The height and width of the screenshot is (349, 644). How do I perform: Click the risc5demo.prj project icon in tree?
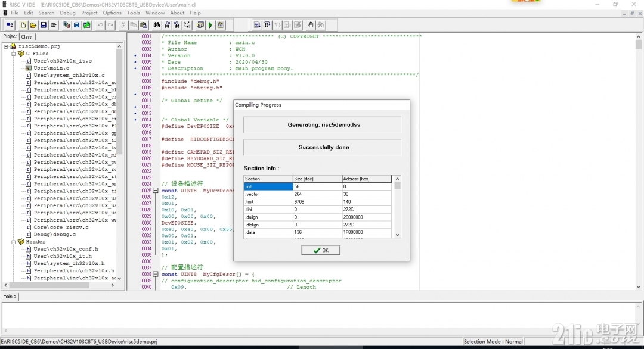click(x=13, y=46)
